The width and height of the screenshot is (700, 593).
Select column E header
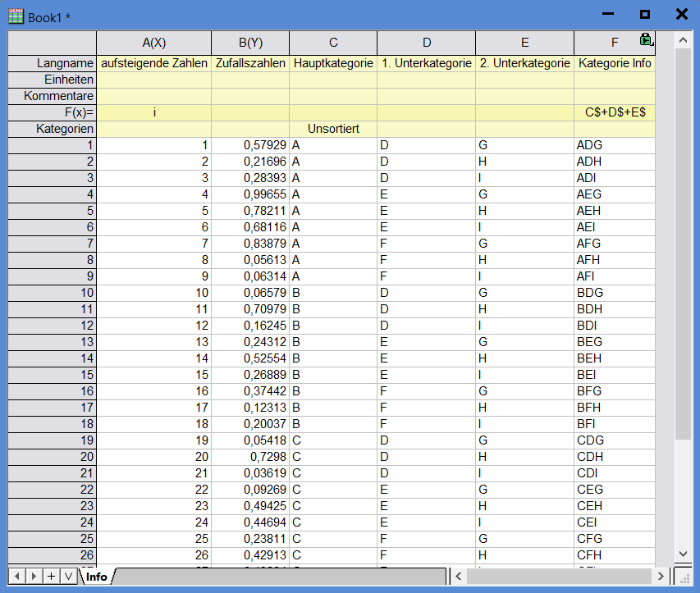point(525,43)
